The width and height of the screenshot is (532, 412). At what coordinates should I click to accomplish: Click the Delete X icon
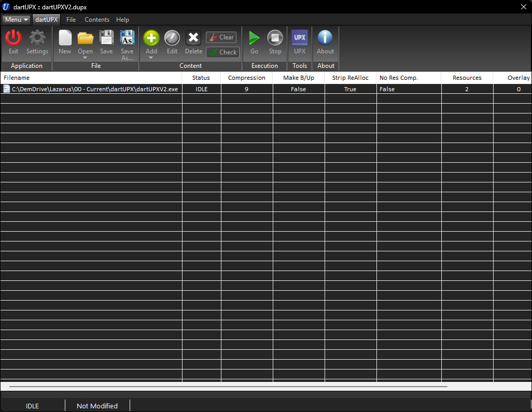[x=193, y=38]
